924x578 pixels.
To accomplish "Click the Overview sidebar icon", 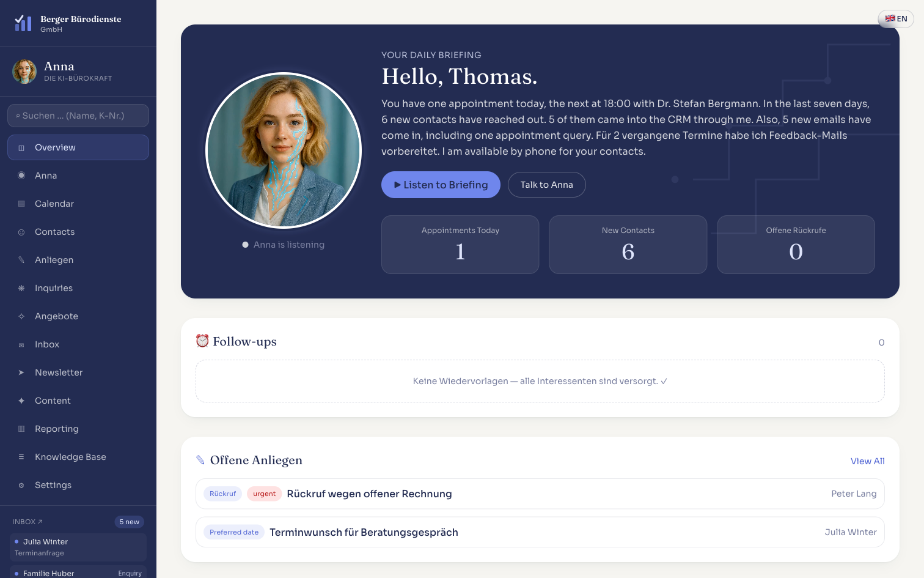I will click(21, 147).
